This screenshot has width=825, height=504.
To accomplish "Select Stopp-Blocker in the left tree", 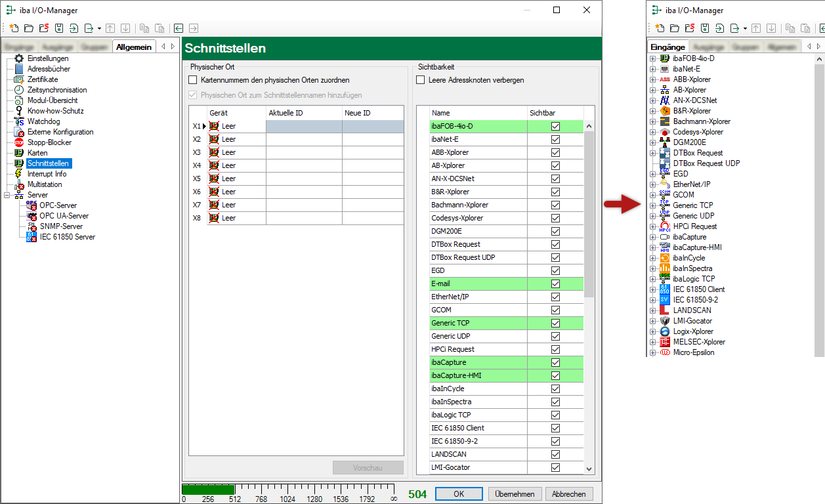I will [49, 142].
